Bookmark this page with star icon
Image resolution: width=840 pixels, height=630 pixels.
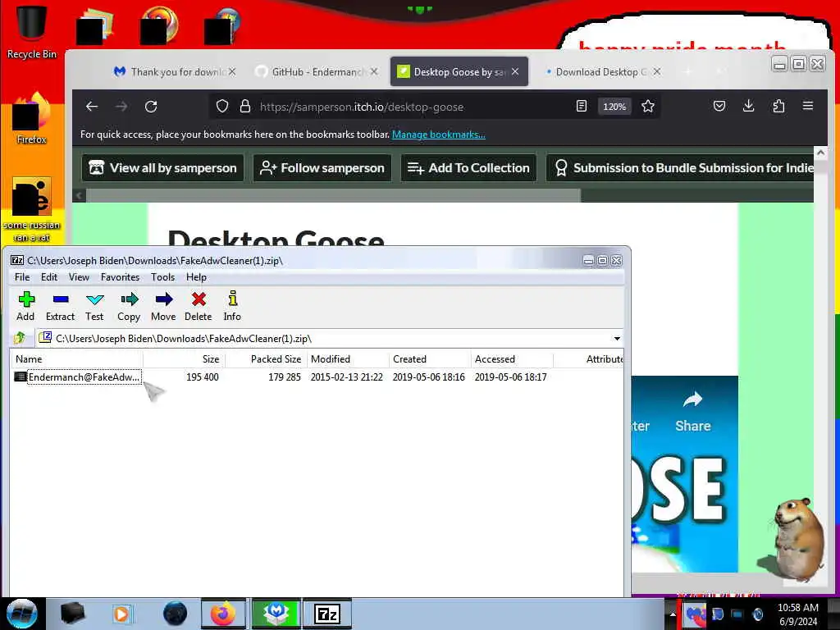point(648,107)
